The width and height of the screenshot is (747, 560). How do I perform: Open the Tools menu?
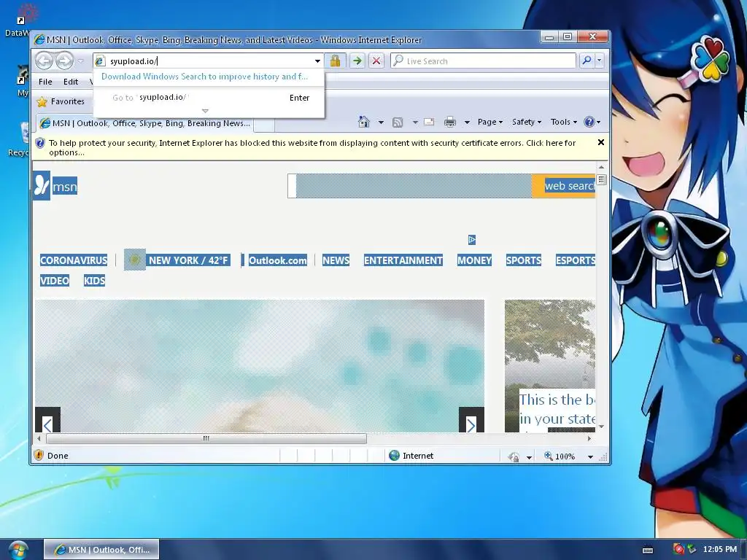coord(564,122)
